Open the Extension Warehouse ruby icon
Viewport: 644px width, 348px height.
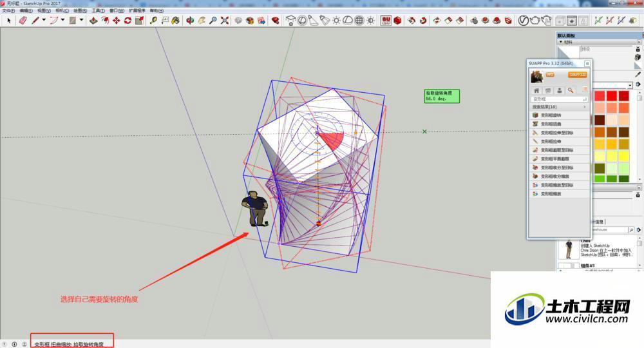276,21
